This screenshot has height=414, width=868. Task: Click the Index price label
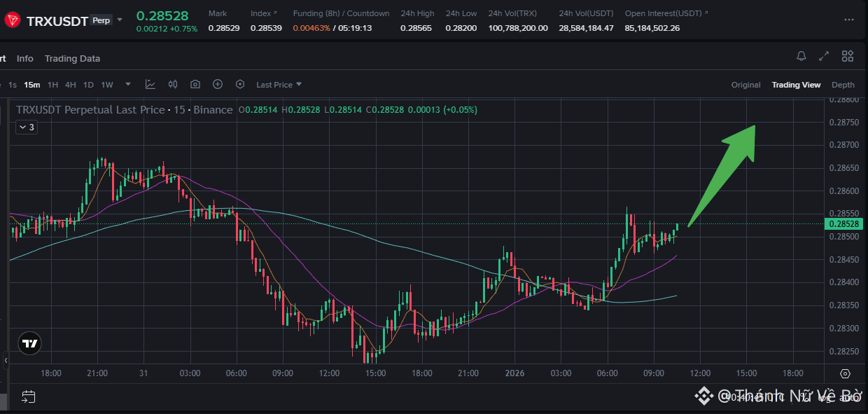263,13
